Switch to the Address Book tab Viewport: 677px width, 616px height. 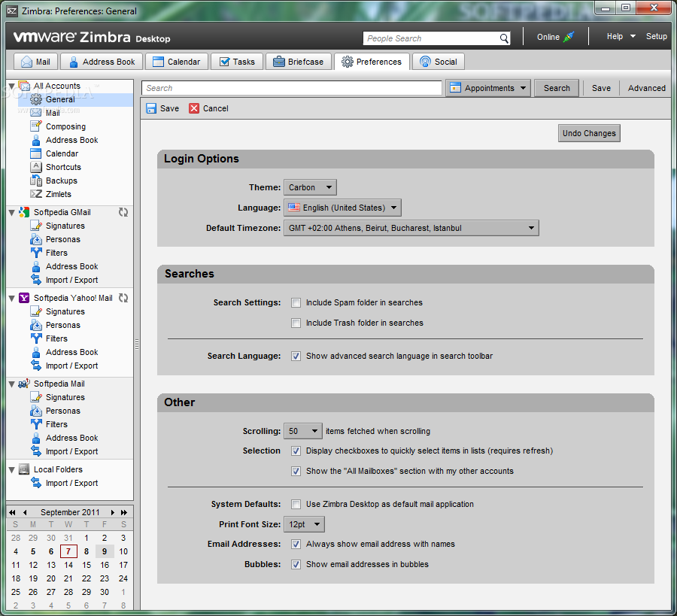102,62
